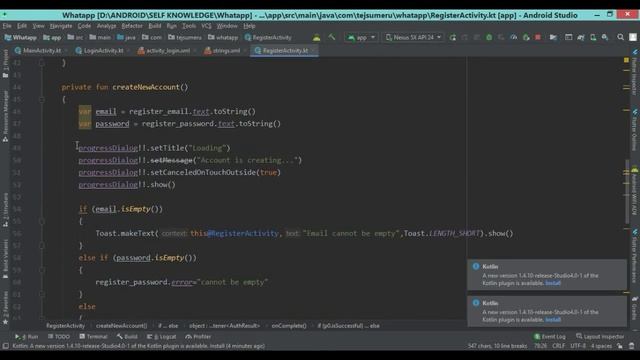Click onComplete() in the bottom breadcrumb
Viewport: 640px width, 360px height.
click(x=289, y=326)
